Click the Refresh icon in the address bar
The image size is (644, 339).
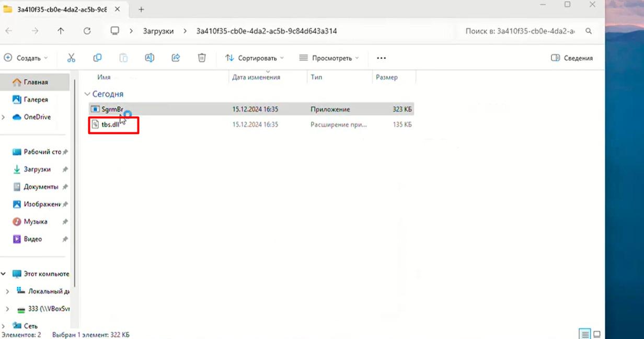click(x=87, y=31)
